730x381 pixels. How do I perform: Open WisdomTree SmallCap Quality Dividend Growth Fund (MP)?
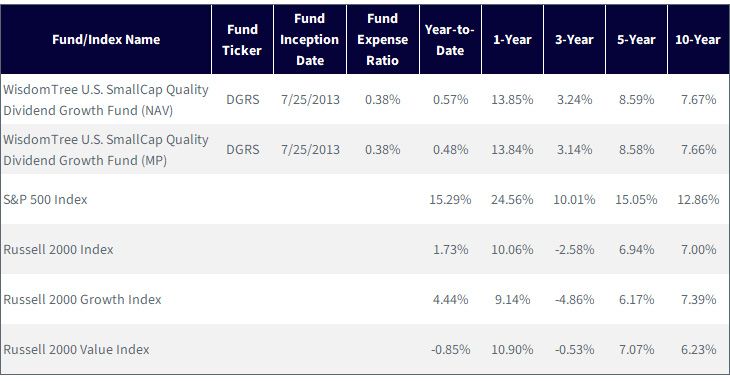(106, 150)
